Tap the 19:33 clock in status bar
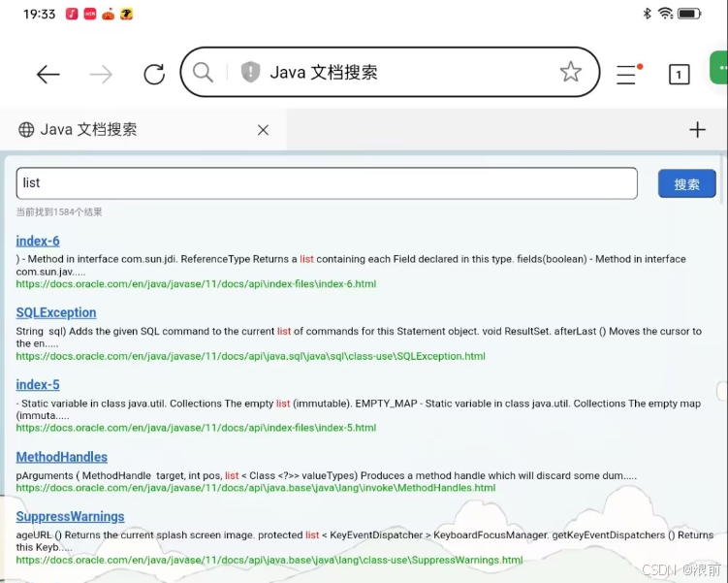 click(x=40, y=14)
